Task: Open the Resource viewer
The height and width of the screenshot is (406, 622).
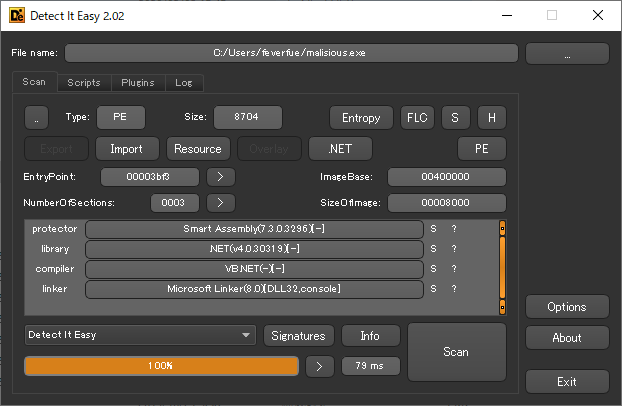Action: tap(198, 149)
